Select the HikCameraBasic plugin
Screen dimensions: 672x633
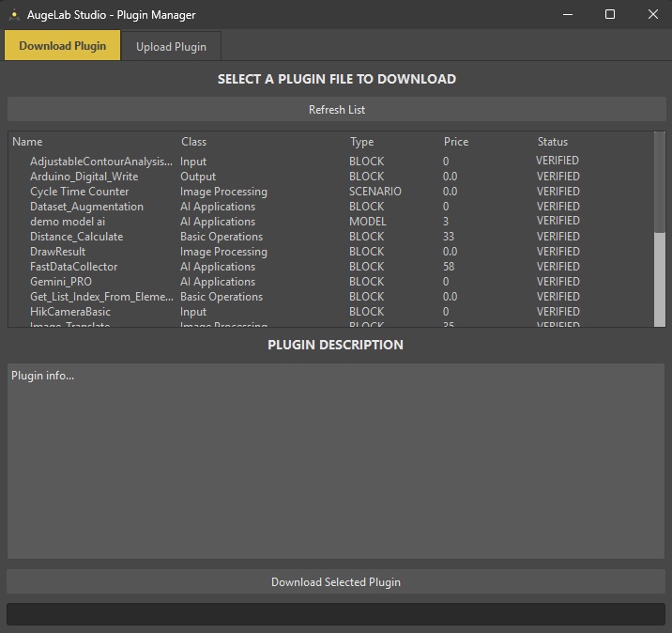click(x=69, y=312)
